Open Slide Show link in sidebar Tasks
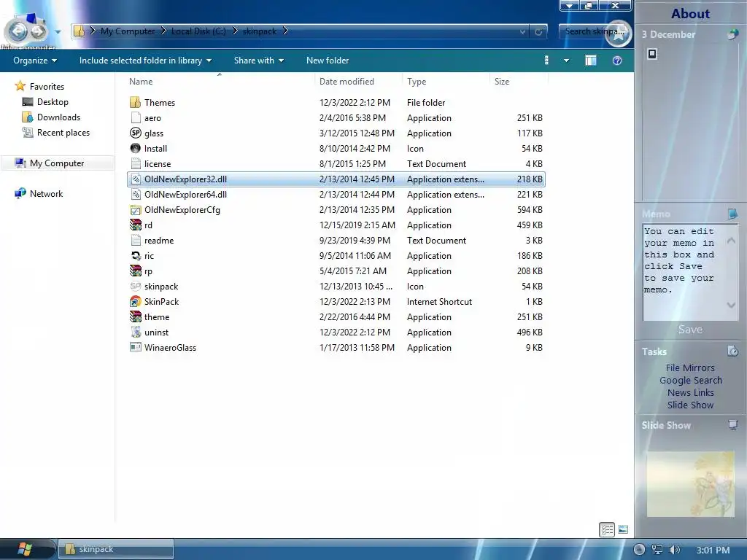Image resolution: width=747 pixels, height=560 pixels. click(x=690, y=405)
